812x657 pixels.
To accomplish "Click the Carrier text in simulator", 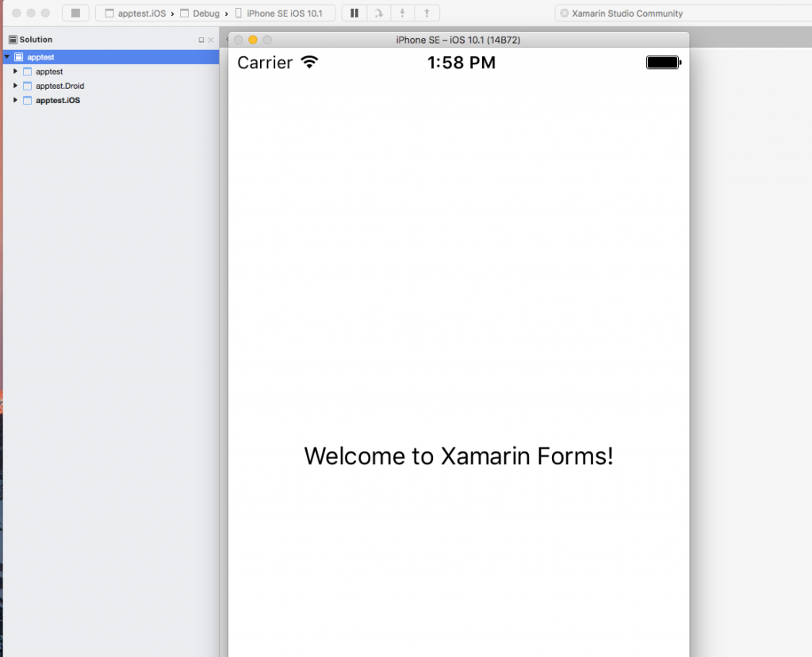I will pyautogui.click(x=265, y=63).
